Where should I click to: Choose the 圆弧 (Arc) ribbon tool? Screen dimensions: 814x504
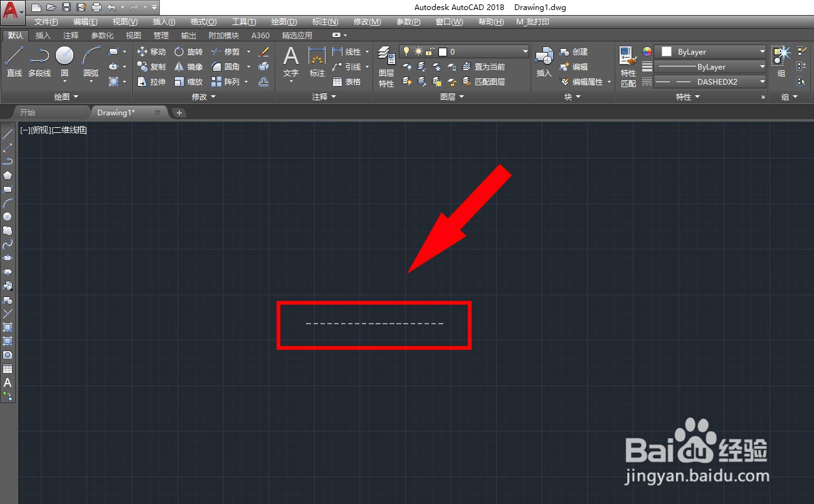click(x=91, y=61)
